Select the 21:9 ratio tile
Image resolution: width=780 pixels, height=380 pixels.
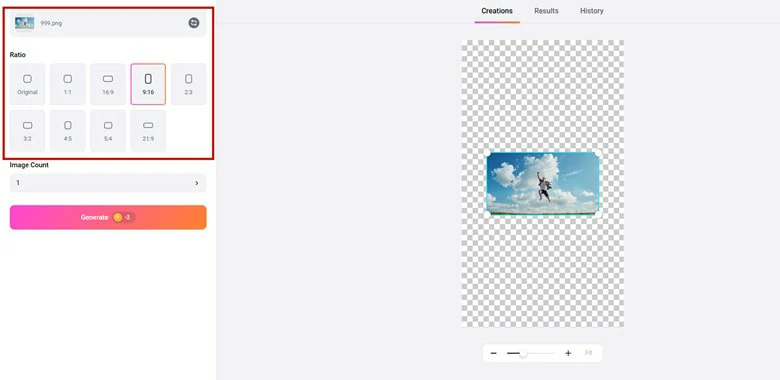pos(148,131)
